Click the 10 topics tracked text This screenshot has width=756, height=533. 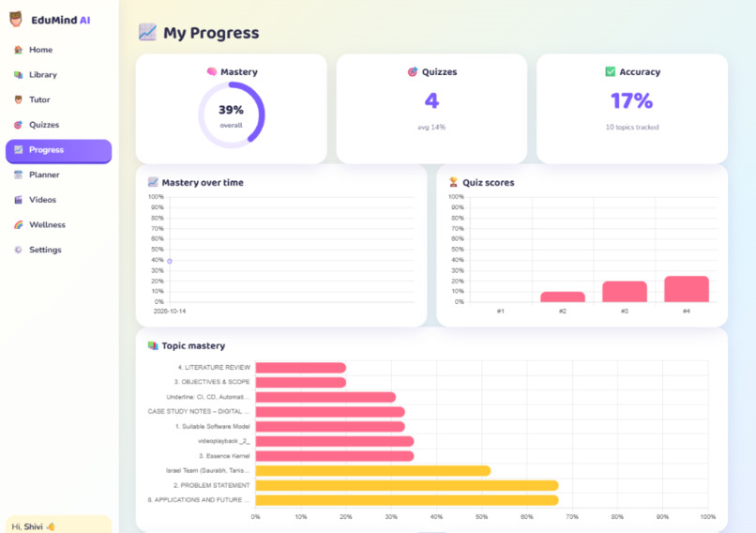[x=632, y=128]
